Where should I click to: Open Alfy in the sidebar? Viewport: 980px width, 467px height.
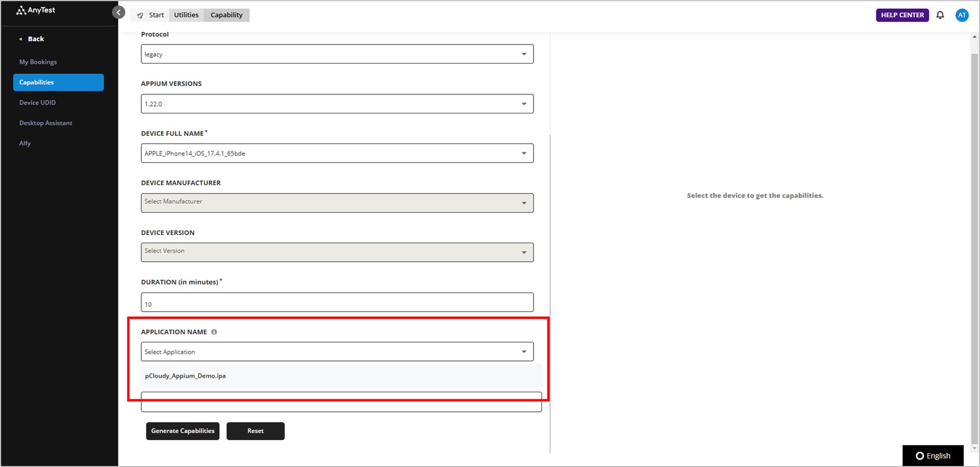point(25,143)
